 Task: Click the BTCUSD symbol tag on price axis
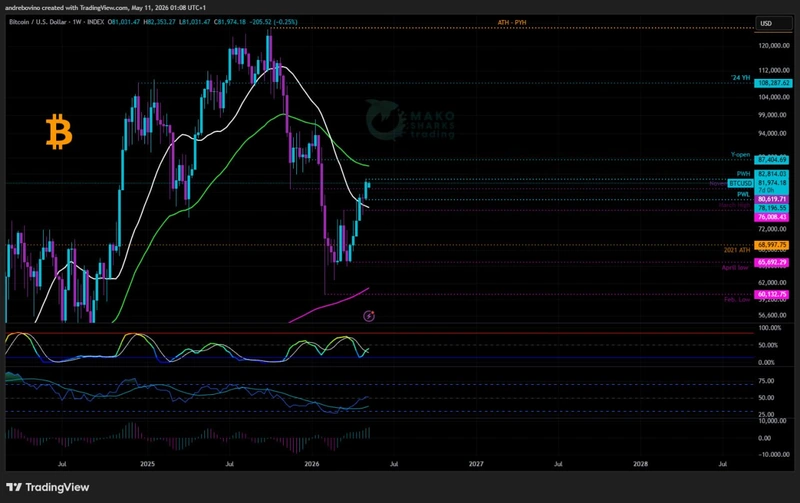coord(740,183)
